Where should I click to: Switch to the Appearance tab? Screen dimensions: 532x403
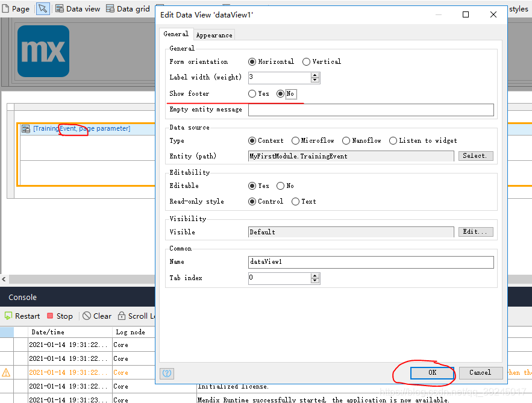tap(214, 35)
